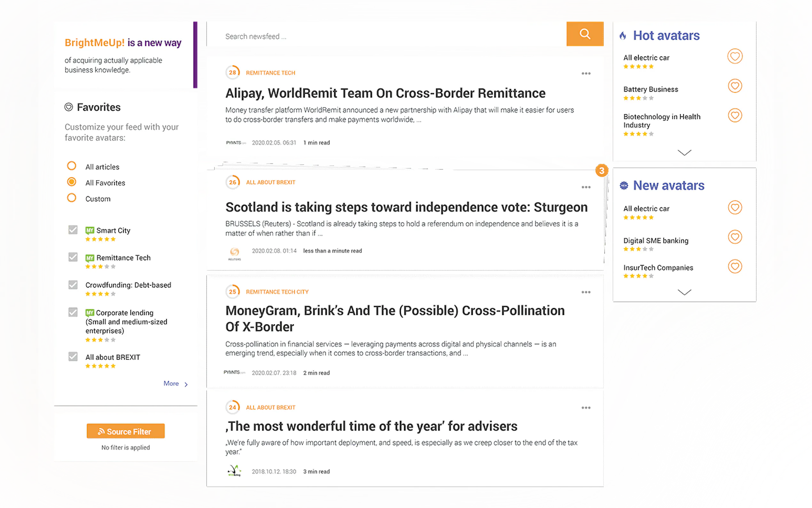Expand the Hot avatars list chevron
Image resolution: width=812 pixels, height=508 pixels.
[x=684, y=153]
